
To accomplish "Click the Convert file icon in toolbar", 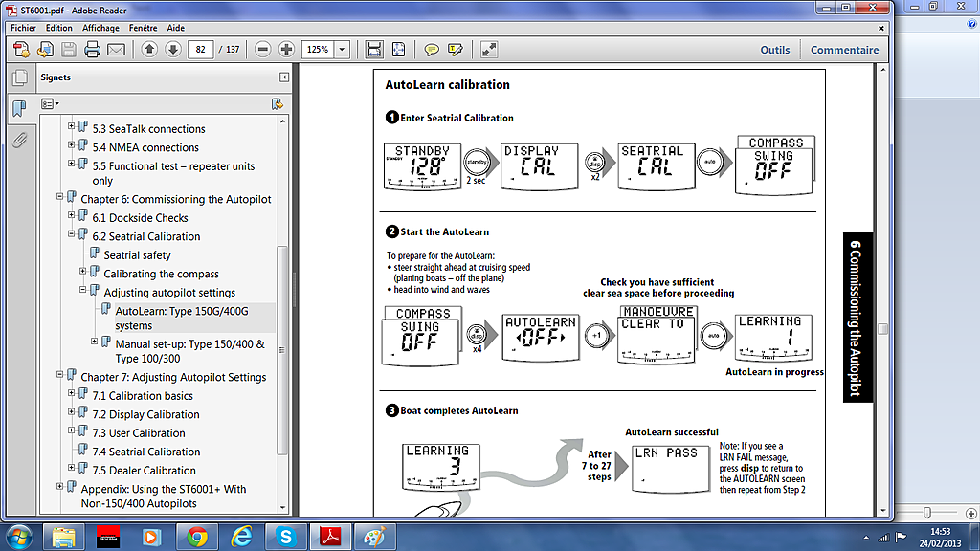I will click(45, 50).
